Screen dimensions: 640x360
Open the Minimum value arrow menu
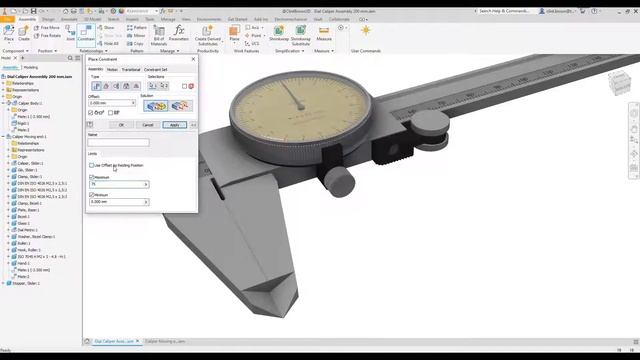point(146,202)
